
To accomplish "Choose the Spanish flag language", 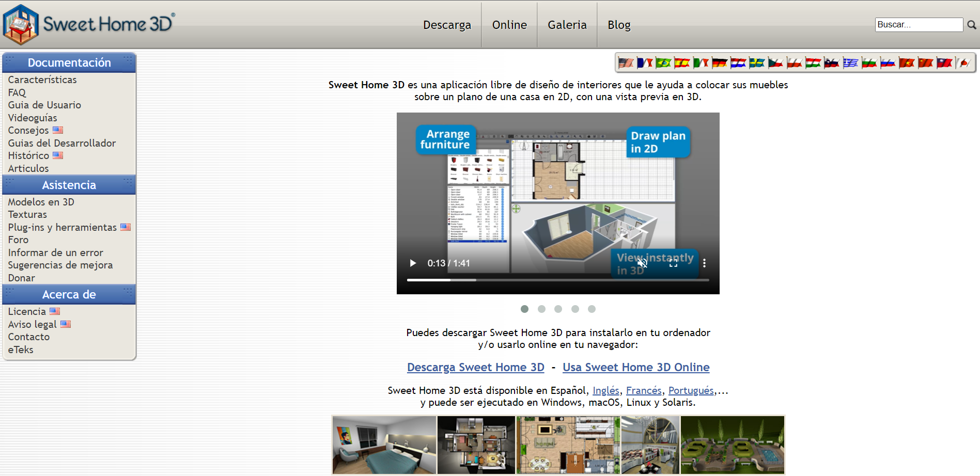I will coord(682,63).
